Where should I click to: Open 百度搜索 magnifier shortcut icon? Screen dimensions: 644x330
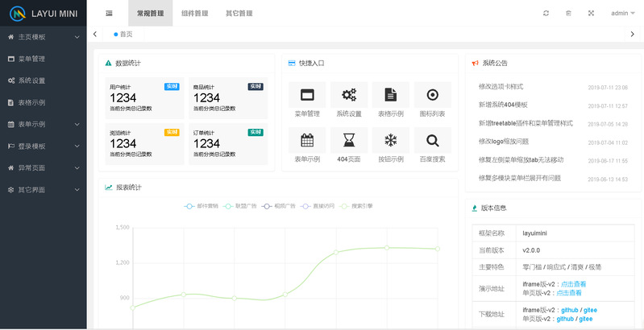(x=433, y=141)
